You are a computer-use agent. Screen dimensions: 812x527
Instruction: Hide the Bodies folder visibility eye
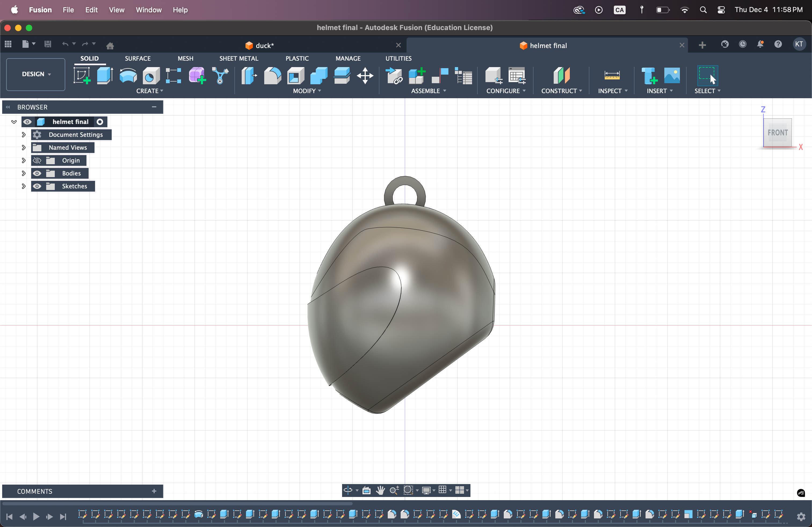37,173
